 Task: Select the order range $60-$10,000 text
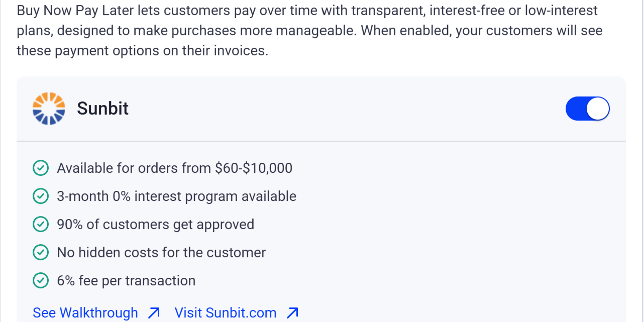point(175,168)
